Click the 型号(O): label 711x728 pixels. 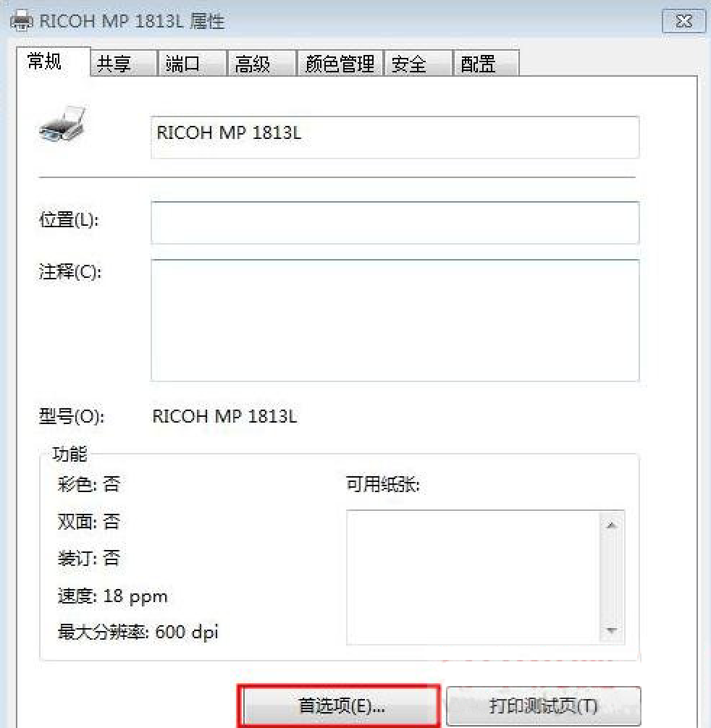72,416
